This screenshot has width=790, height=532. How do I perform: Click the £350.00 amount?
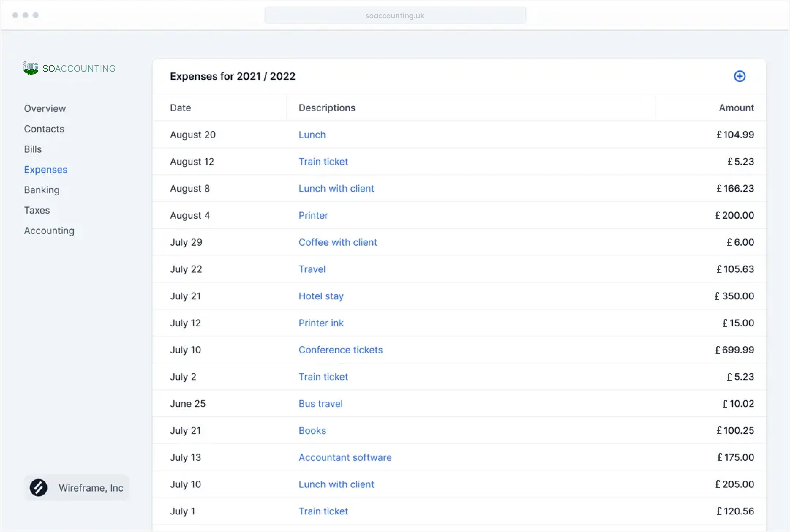[734, 296]
